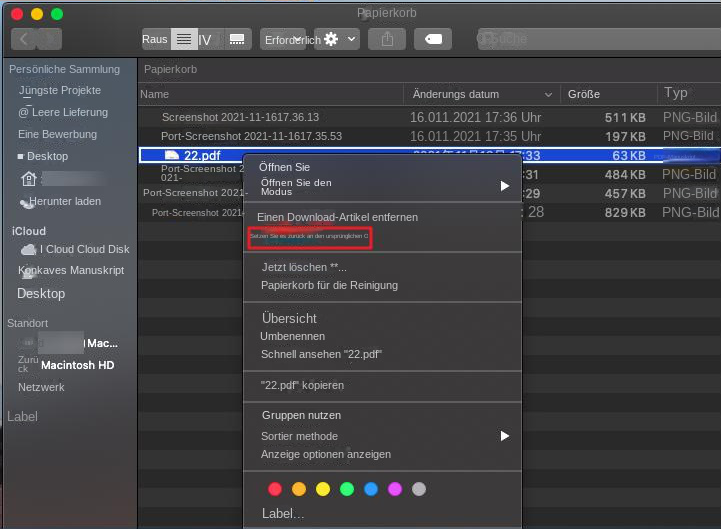The height and width of the screenshot is (529, 721).
Task: Sort files by Größe column
Action: pyautogui.click(x=584, y=94)
